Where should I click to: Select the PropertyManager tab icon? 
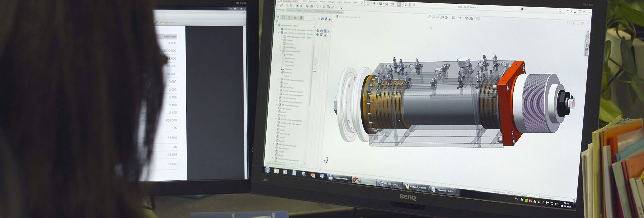tap(283, 17)
